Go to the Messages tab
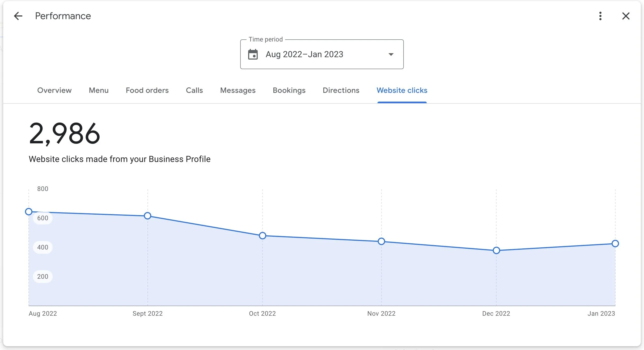This screenshot has width=644, height=350. click(x=238, y=90)
